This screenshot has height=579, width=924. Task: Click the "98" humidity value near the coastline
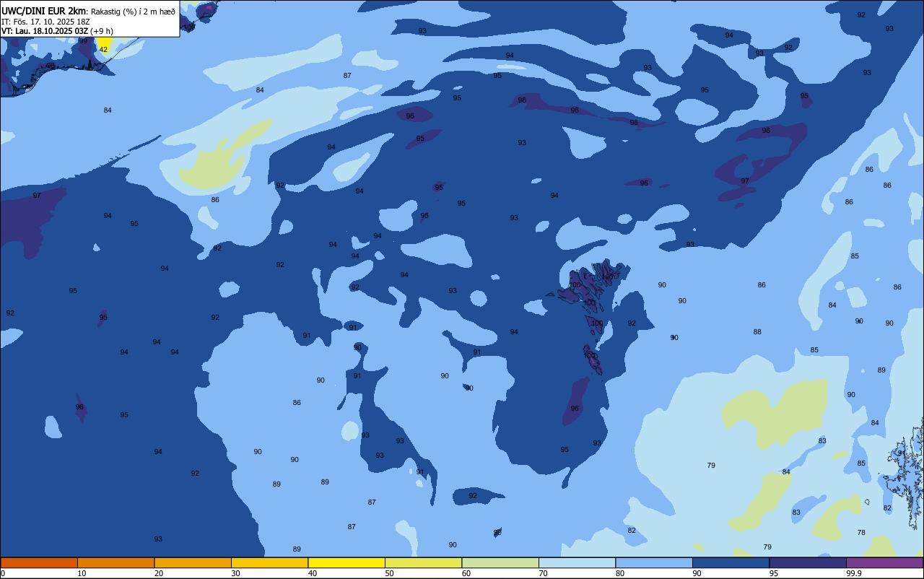click(50, 66)
